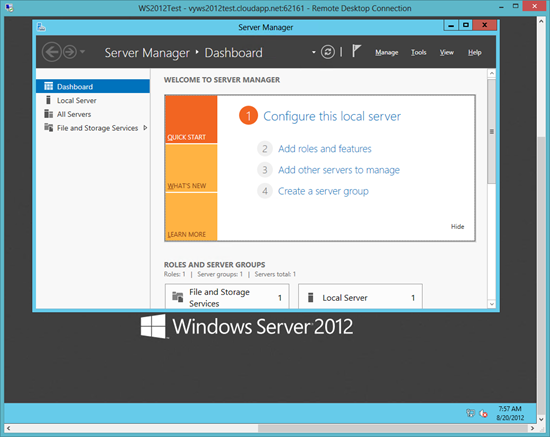Image resolution: width=550 pixels, height=437 pixels.
Task: Open the Notifications flag icon
Action: pyautogui.click(x=356, y=51)
